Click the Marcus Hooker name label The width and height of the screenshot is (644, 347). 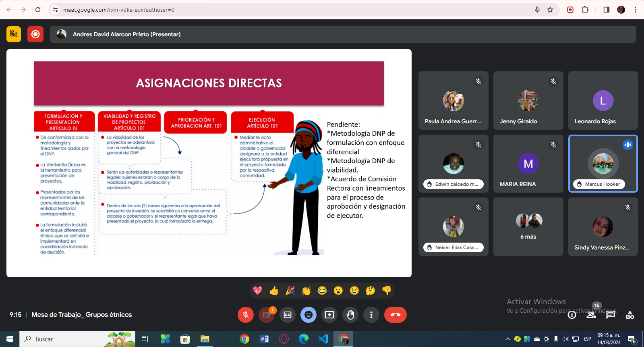[x=599, y=184]
